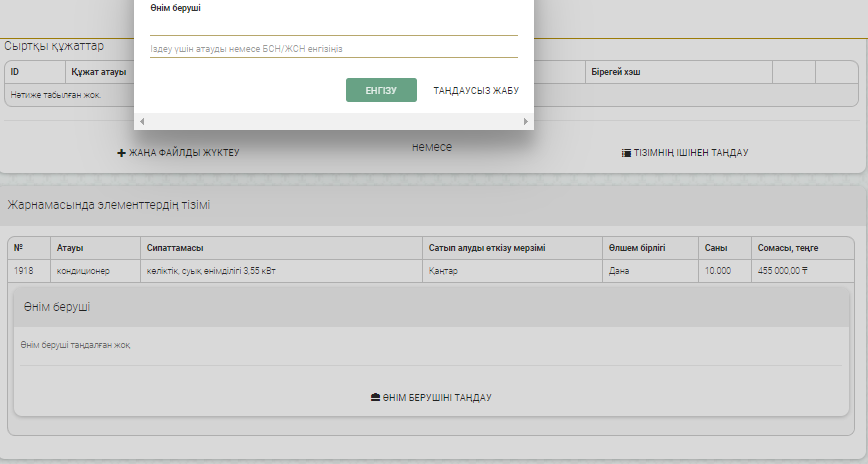868x464 pixels.
Task: Click the list icon beside ТІЗІМНІҢ ІШІНЕН ТАҢДАУ
Action: (626, 153)
